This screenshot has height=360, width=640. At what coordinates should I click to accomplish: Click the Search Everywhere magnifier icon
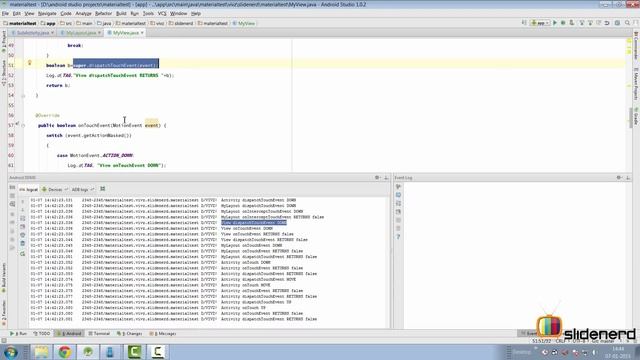(x=627, y=23)
